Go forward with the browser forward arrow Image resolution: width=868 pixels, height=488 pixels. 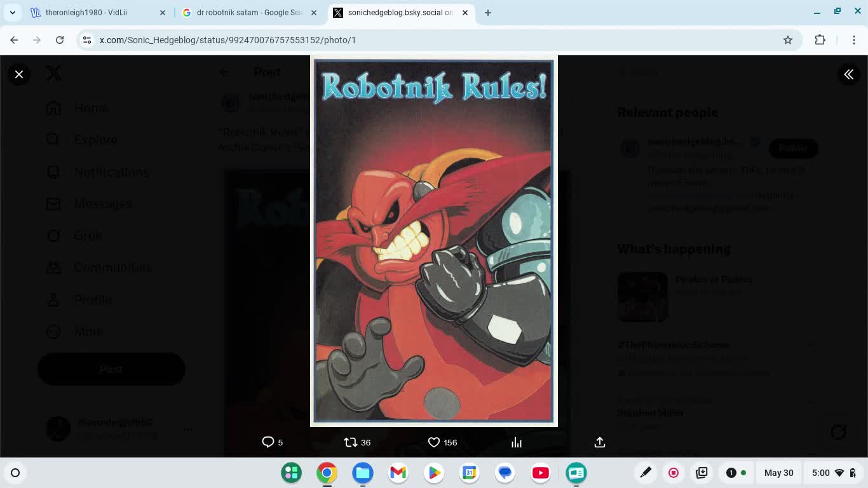coord(37,40)
